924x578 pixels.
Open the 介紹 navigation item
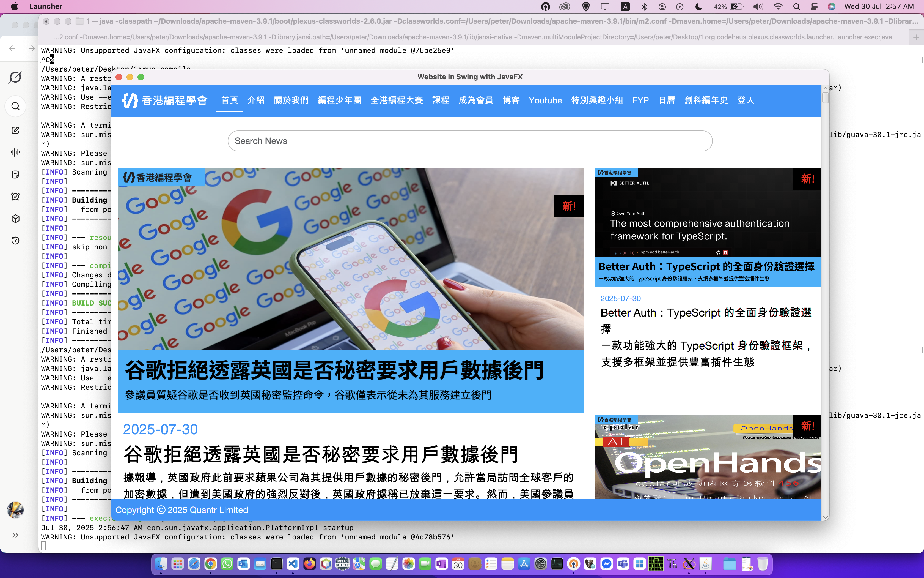256,100
